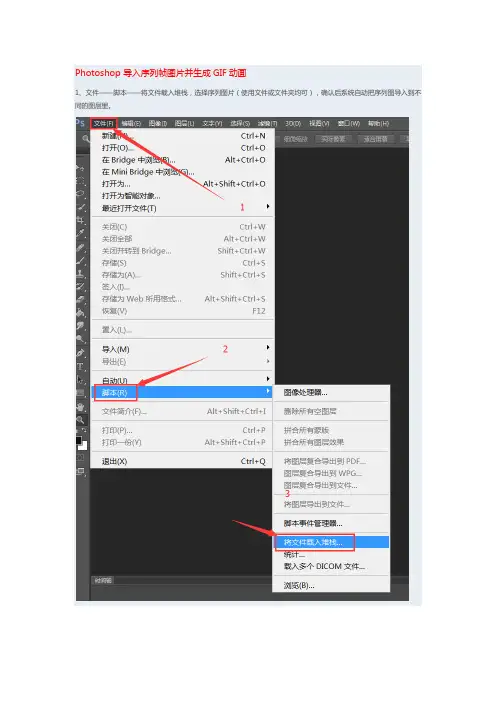Open the 视图(V) menu

coord(319,124)
